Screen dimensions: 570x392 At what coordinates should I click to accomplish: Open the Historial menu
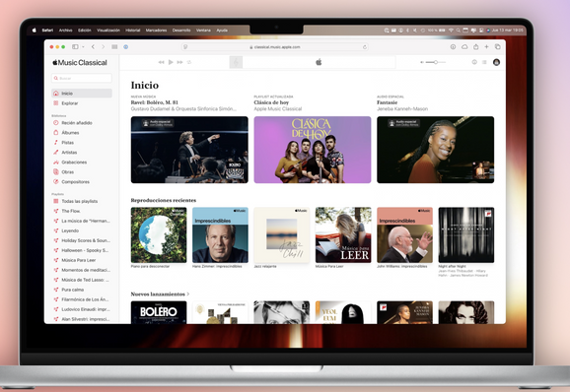(133, 31)
